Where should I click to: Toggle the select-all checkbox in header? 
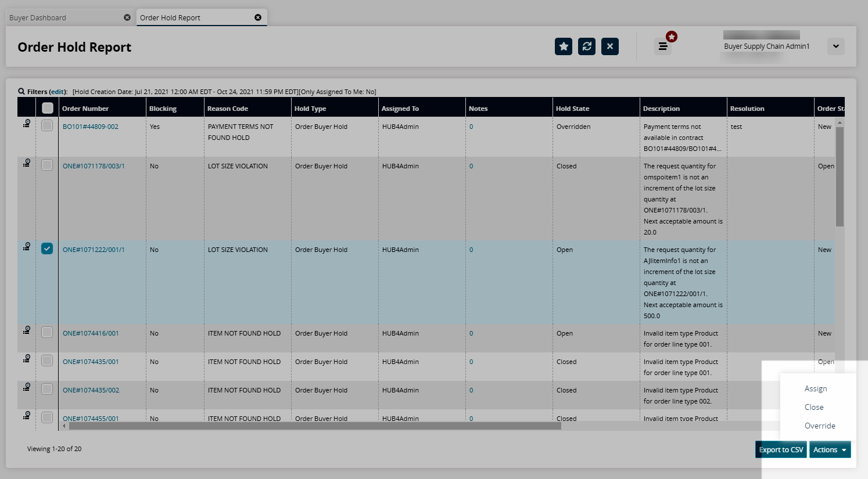pos(48,108)
